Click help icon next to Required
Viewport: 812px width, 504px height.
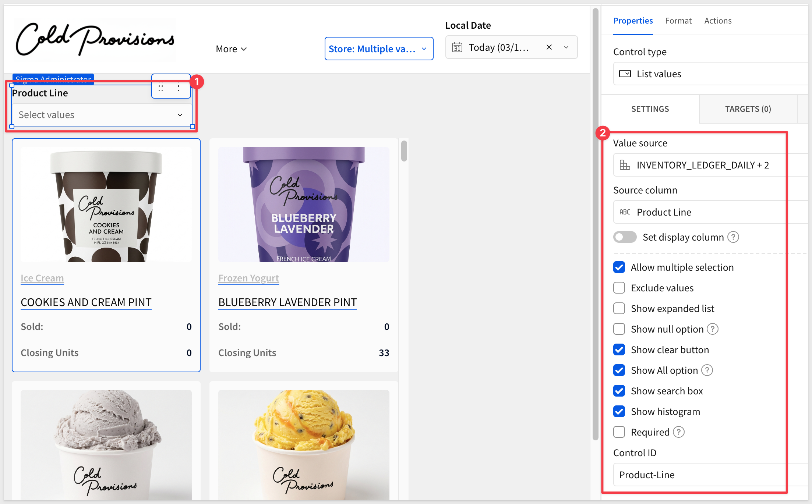pyautogui.click(x=679, y=432)
